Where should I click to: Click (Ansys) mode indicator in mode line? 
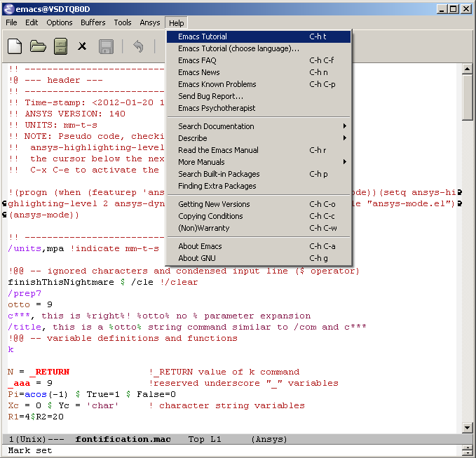point(269,439)
